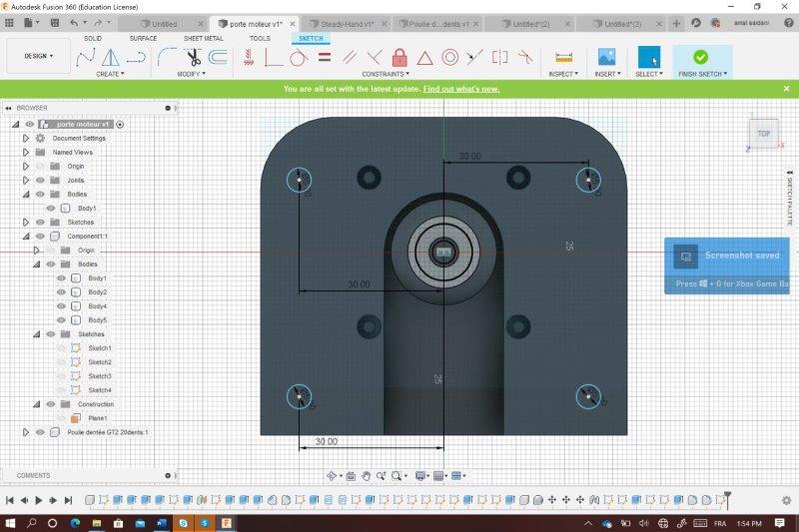Apply the Concentric constraint
The width and height of the screenshot is (799, 532).
pyautogui.click(x=450, y=57)
